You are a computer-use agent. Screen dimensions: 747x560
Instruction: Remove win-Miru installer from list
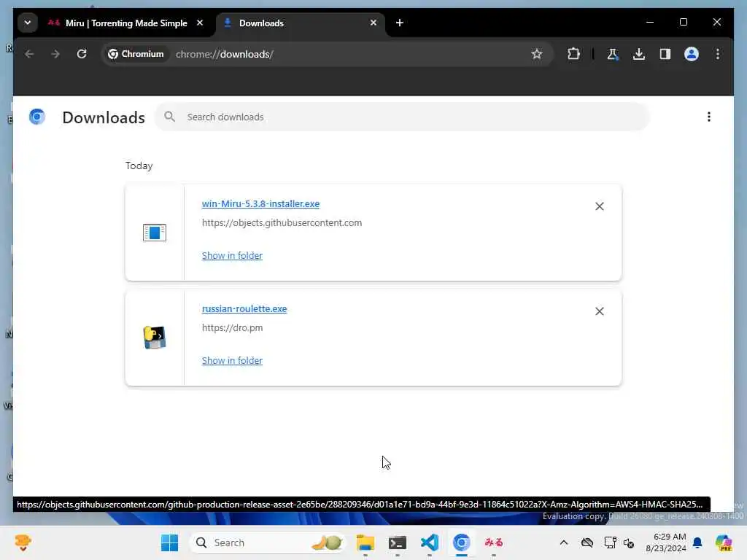pos(600,206)
